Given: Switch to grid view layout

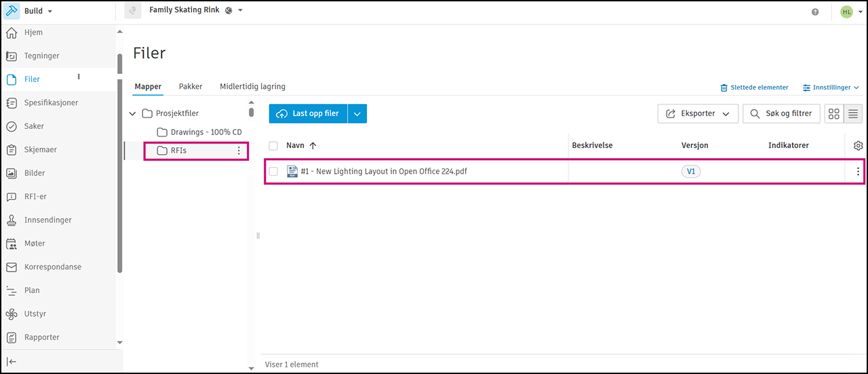Looking at the screenshot, I should tap(834, 114).
